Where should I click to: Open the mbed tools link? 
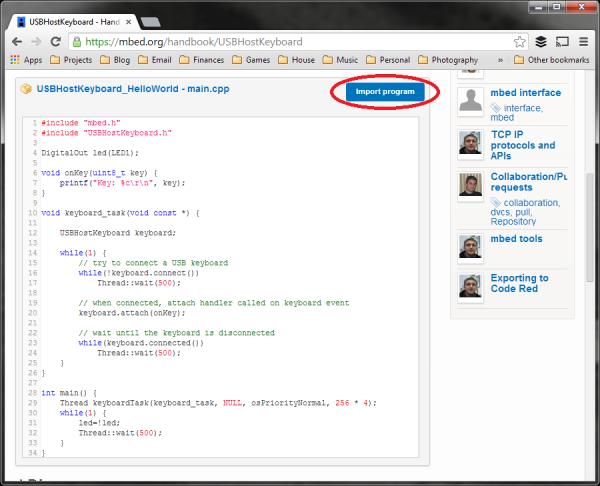point(516,239)
